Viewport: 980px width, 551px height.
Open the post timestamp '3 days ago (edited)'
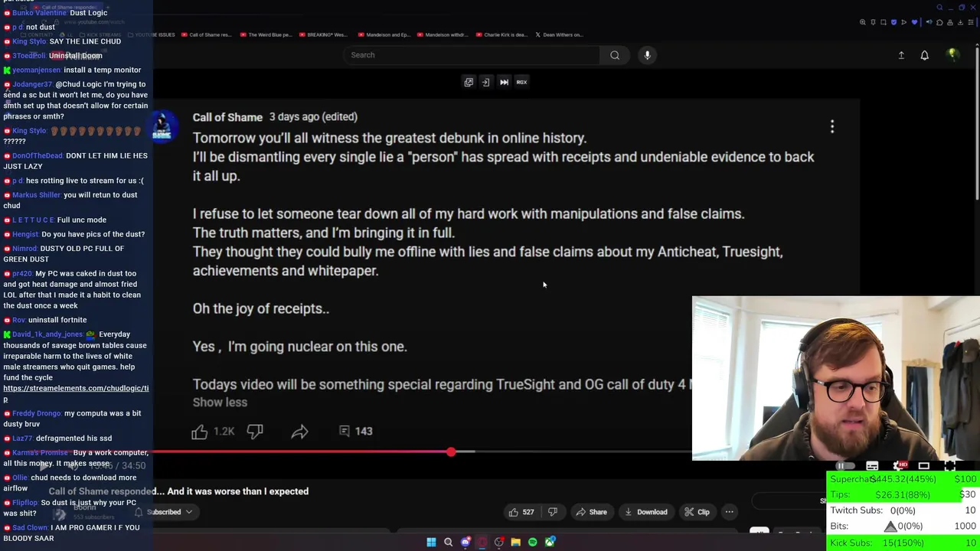[313, 116]
